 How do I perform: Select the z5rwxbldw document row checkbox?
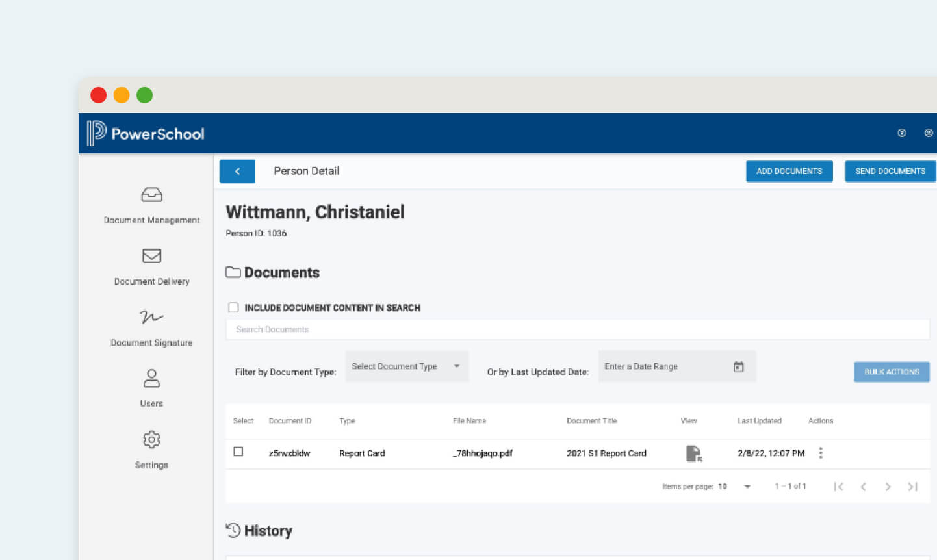[x=238, y=452]
